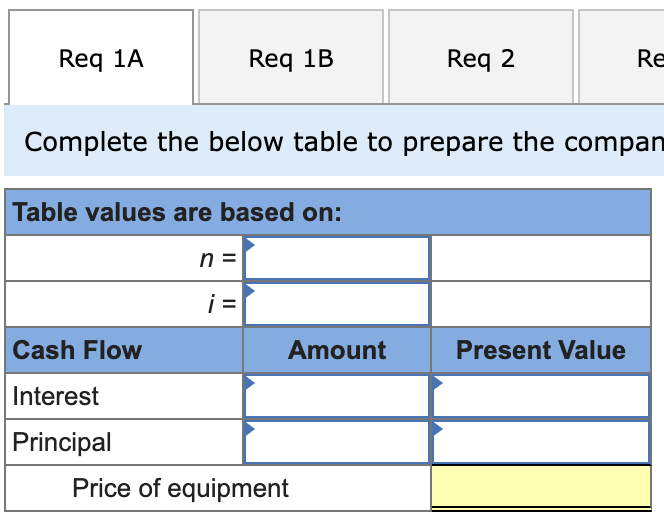
Task: Select the Req 2 tab
Action: pyautogui.click(x=481, y=59)
